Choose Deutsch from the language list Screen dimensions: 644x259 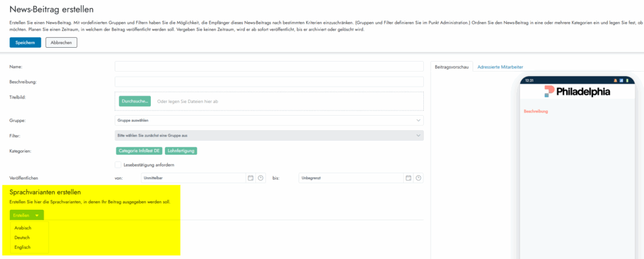pyautogui.click(x=22, y=238)
